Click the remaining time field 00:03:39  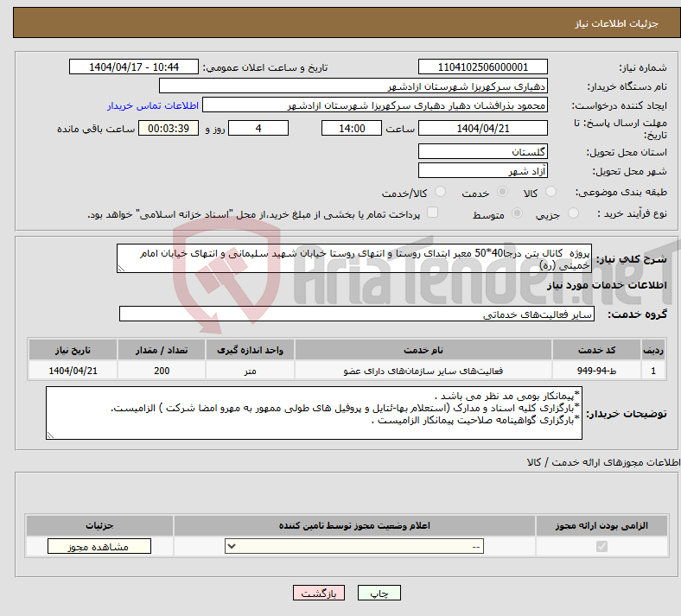pyautogui.click(x=169, y=128)
